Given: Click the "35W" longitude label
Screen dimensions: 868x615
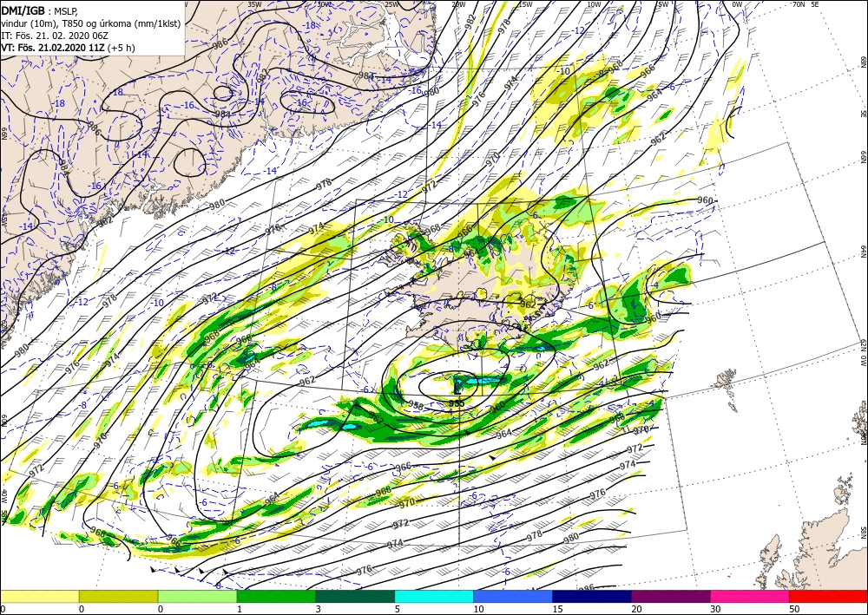Looking at the screenshot, I should [254, 4].
